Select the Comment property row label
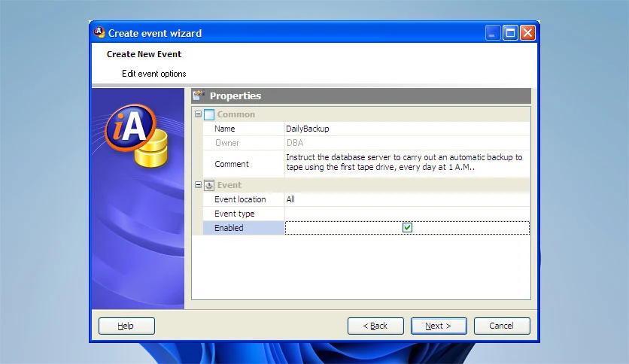Image resolution: width=629 pixels, height=364 pixels. coord(244,163)
